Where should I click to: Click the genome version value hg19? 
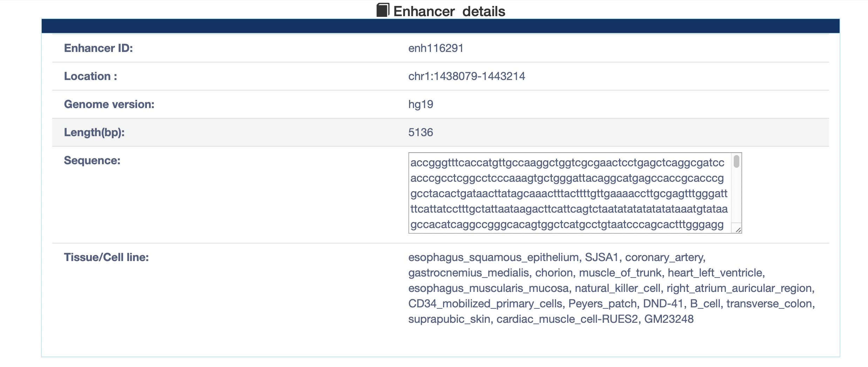click(x=421, y=104)
